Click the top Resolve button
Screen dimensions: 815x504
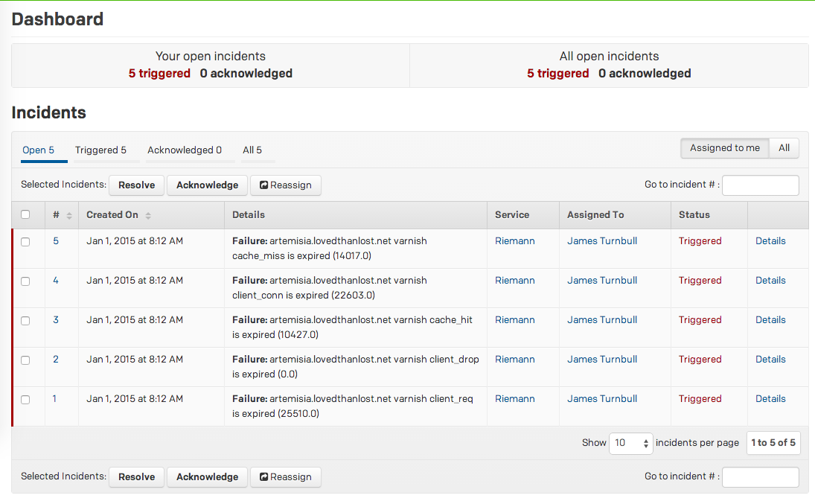[x=137, y=185]
